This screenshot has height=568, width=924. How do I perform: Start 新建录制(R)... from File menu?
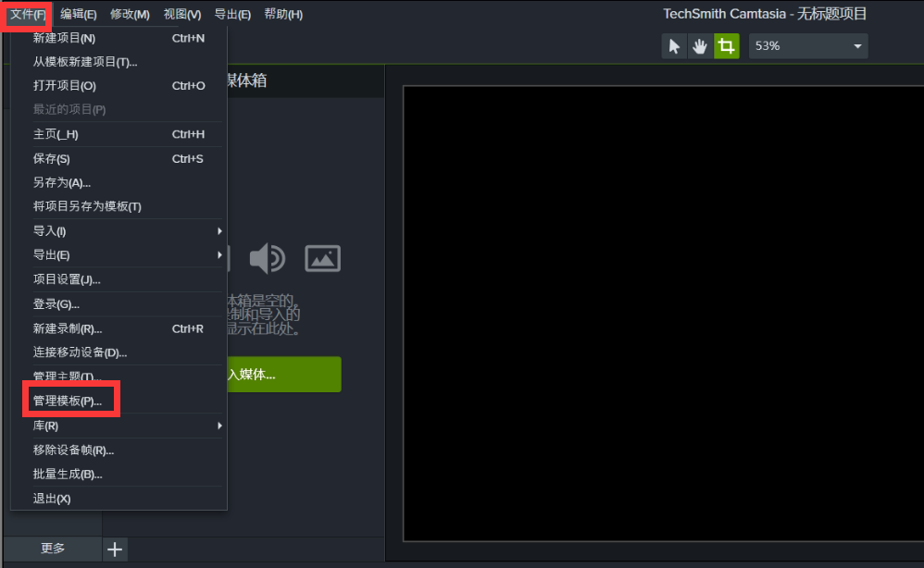tap(68, 328)
